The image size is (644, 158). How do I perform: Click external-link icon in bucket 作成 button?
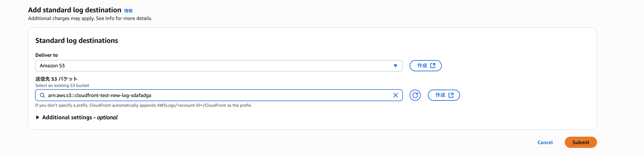pos(451,95)
